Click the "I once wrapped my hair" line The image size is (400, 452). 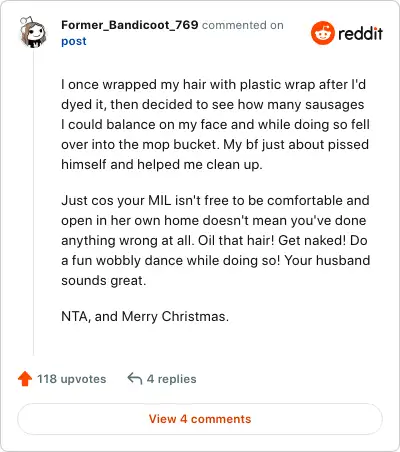(x=214, y=84)
